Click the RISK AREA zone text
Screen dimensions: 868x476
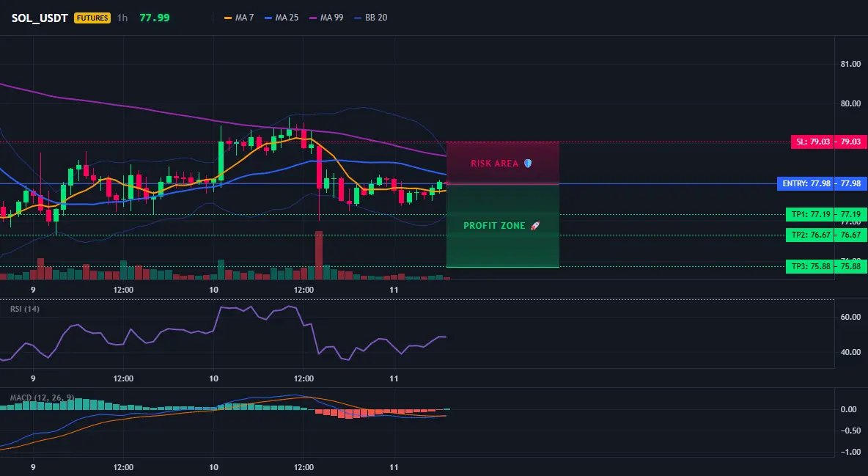(x=494, y=164)
